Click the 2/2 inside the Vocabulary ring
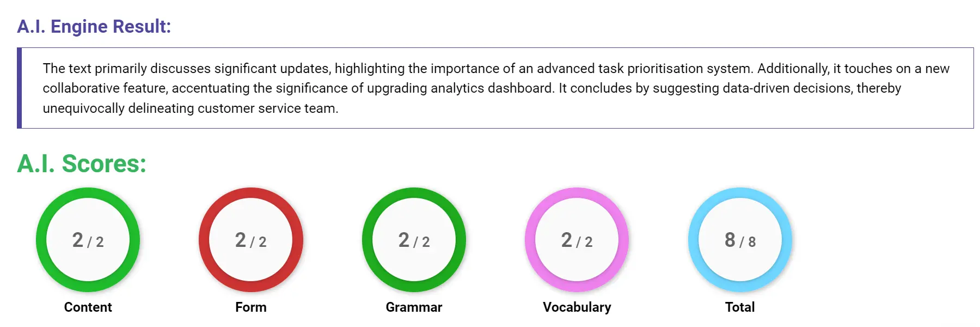This screenshot has width=980, height=327. [577, 240]
